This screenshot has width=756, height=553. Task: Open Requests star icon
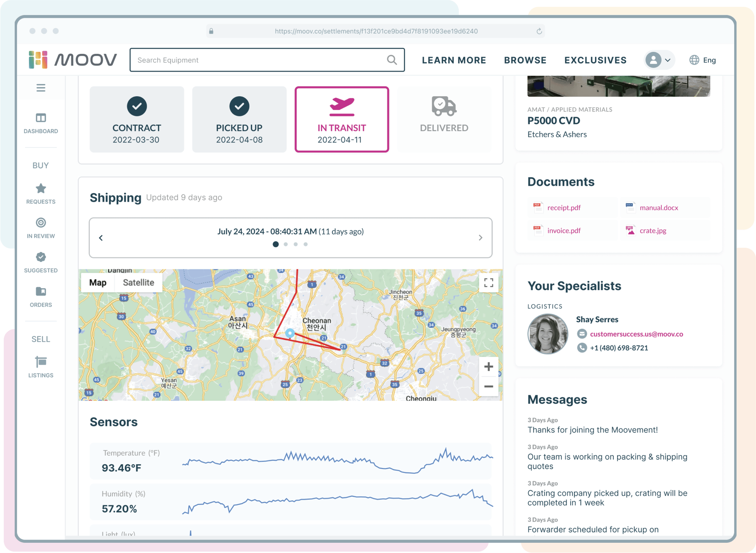(41, 188)
